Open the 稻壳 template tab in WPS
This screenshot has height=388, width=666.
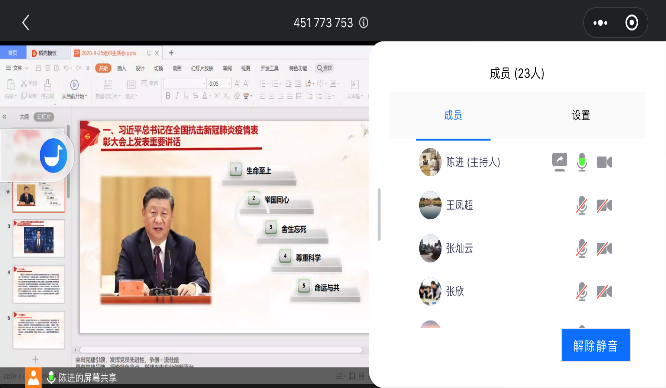tap(48, 53)
